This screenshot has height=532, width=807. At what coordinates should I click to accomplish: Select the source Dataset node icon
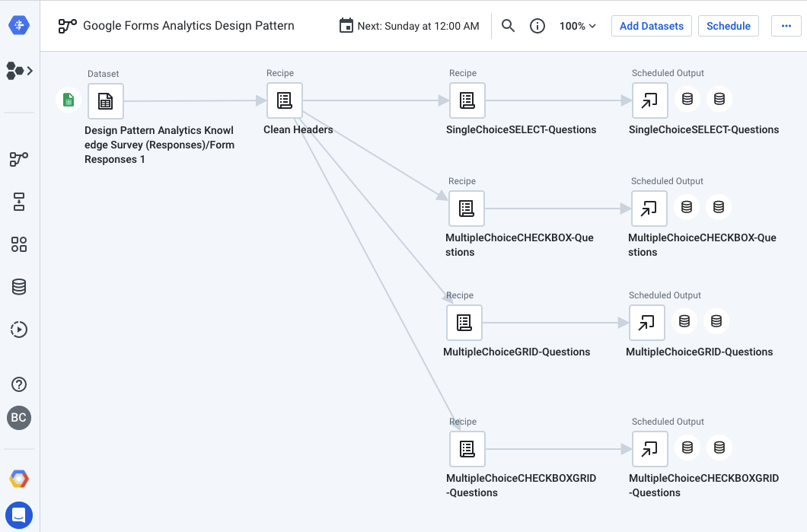point(106,101)
